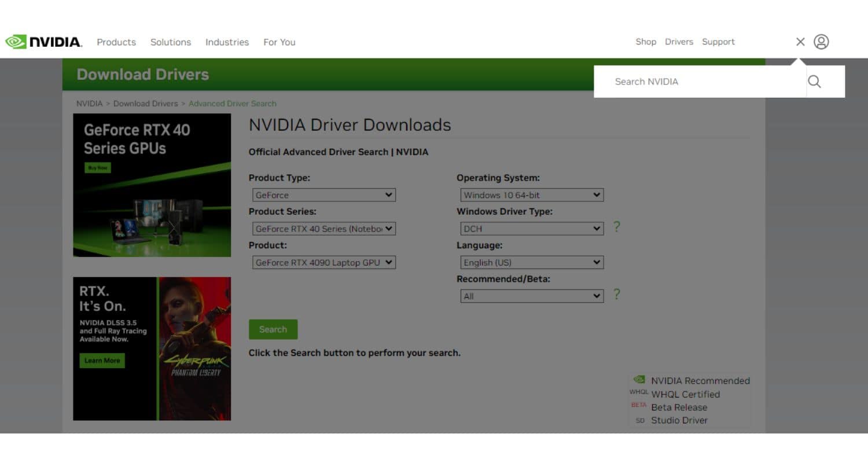
Task: Close the search box with X icon
Action: [800, 42]
